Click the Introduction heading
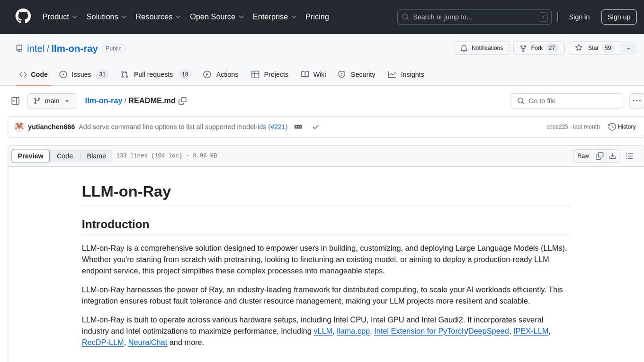 pyautogui.click(x=116, y=224)
